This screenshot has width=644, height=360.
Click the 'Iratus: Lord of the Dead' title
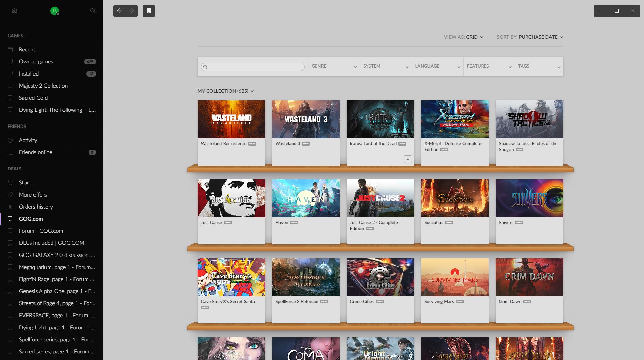point(373,143)
